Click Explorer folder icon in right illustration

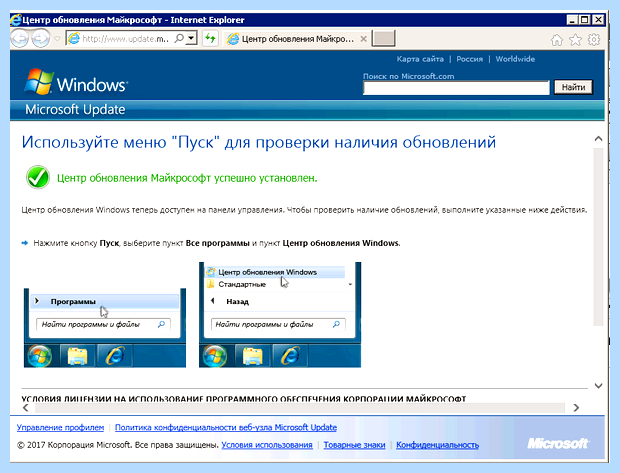pyautogui.click(x=252, y=356)
